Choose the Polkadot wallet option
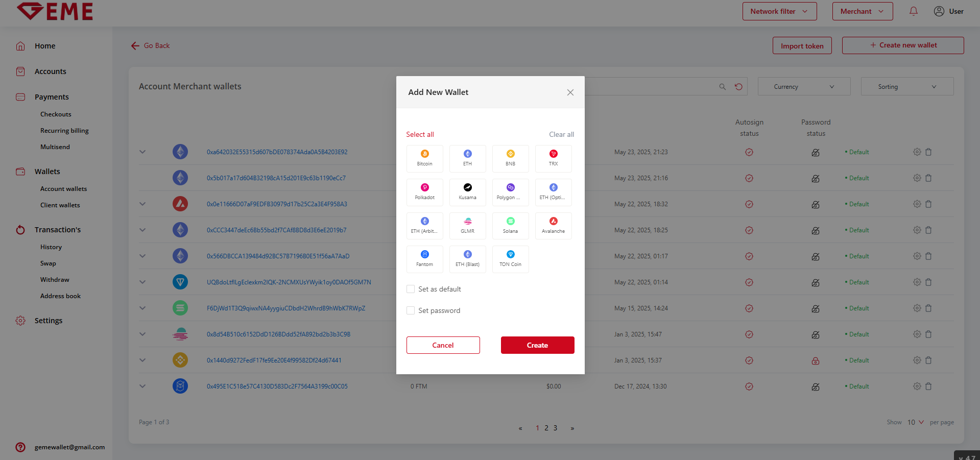The height and width of the screenshot is (460, 980). point(424,192)
